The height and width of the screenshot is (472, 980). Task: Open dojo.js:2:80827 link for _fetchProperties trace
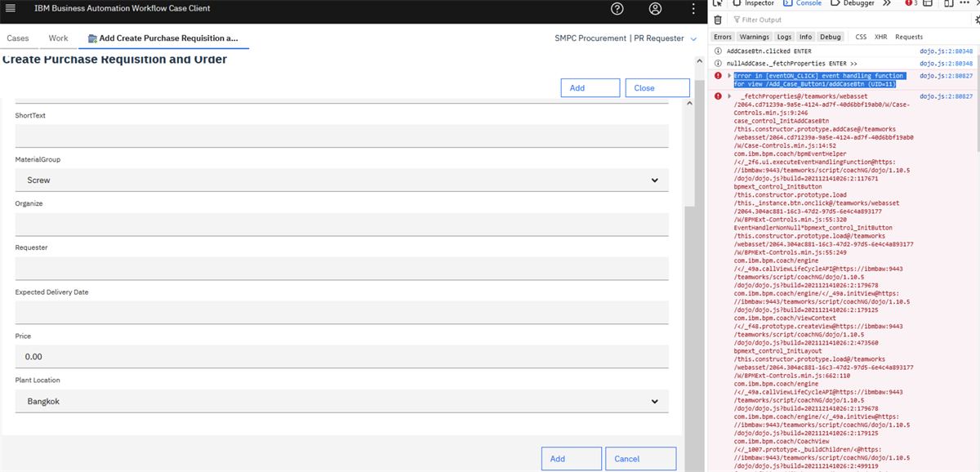click(x=946, y=96)
